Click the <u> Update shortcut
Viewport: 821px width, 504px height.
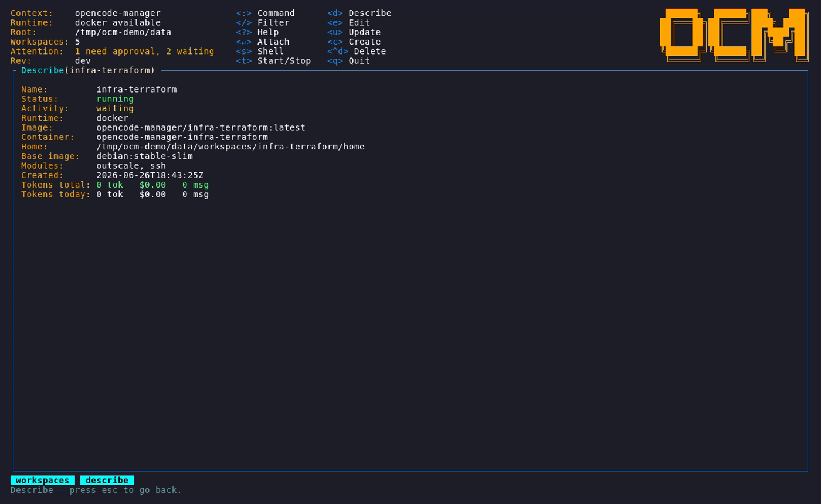[354, 32]
